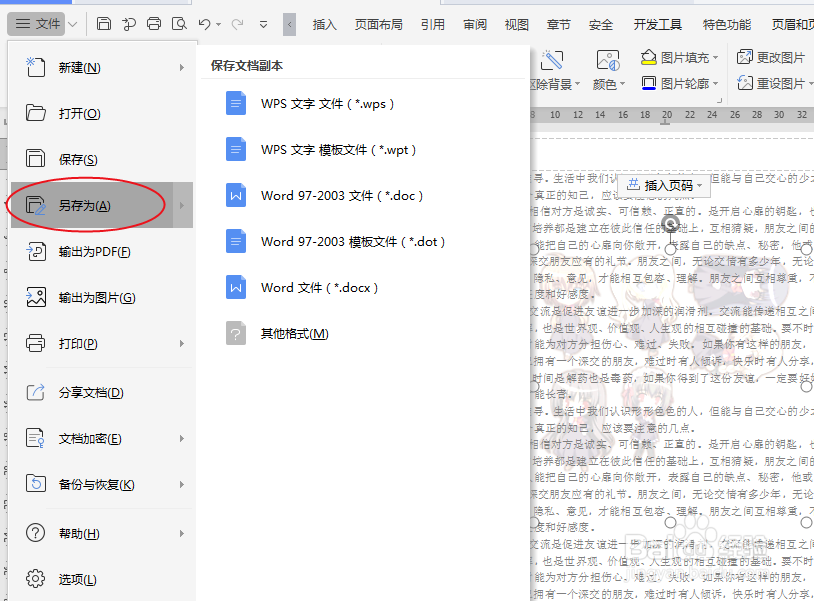Open 选项(L) settings entry
The image size is (814, 601).
click(x=102, y=579)
